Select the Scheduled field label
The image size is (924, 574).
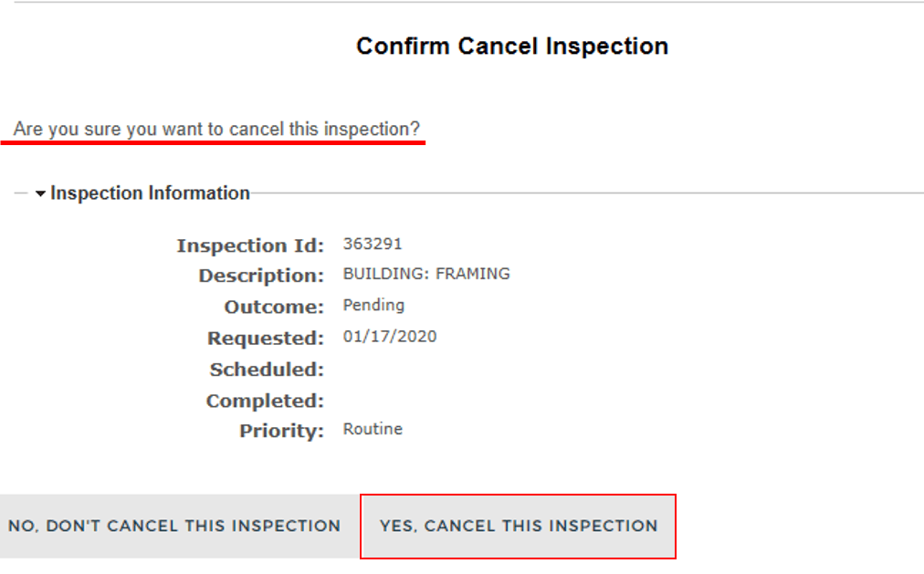click(x=267, y=370)
